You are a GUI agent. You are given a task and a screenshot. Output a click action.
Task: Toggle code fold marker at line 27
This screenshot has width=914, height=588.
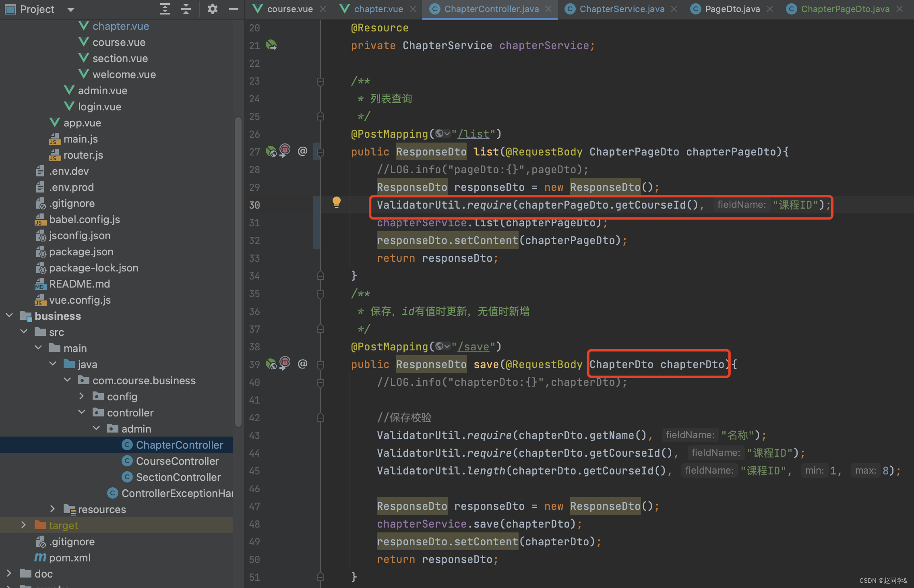tap(321, 152)
